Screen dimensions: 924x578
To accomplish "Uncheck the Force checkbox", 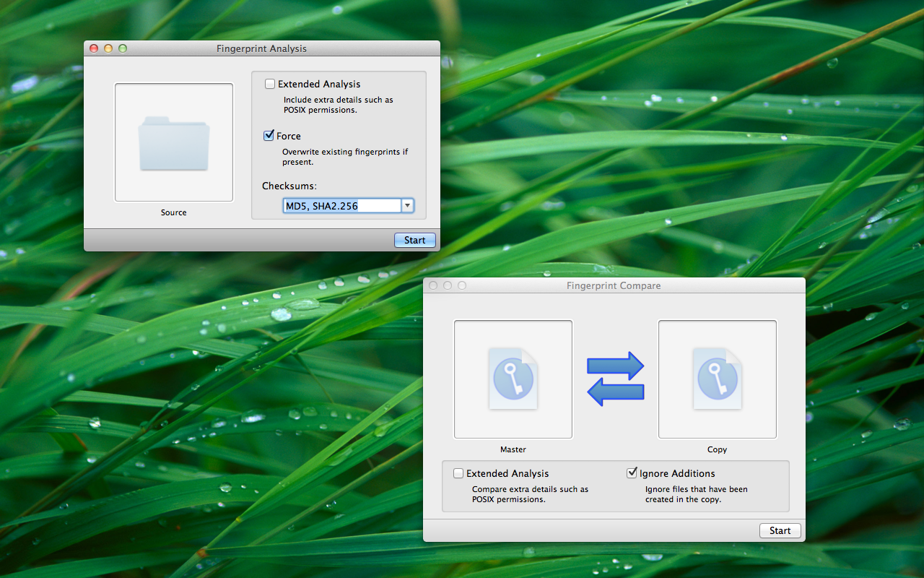I will point(269,136).
